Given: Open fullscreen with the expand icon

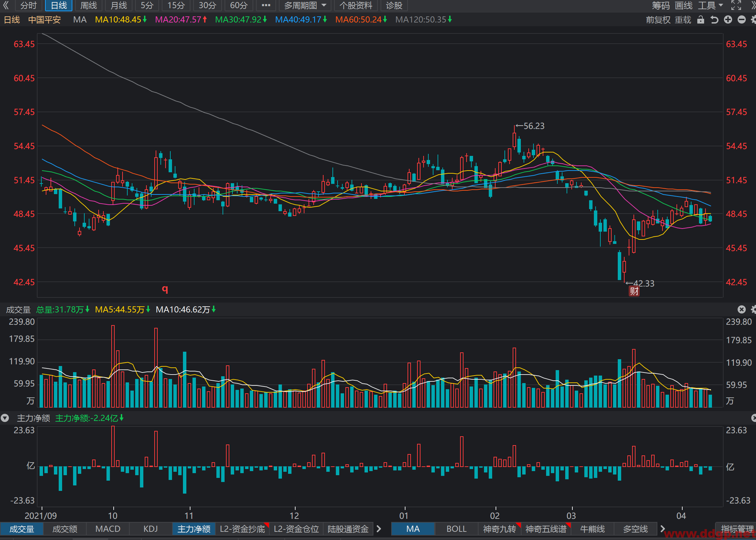Looking at the screenshot, I should tap(736, 5).
